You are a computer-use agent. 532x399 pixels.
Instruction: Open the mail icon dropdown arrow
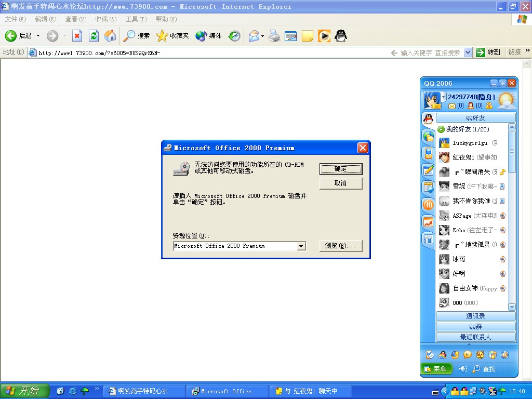click(x=262, y=36)
